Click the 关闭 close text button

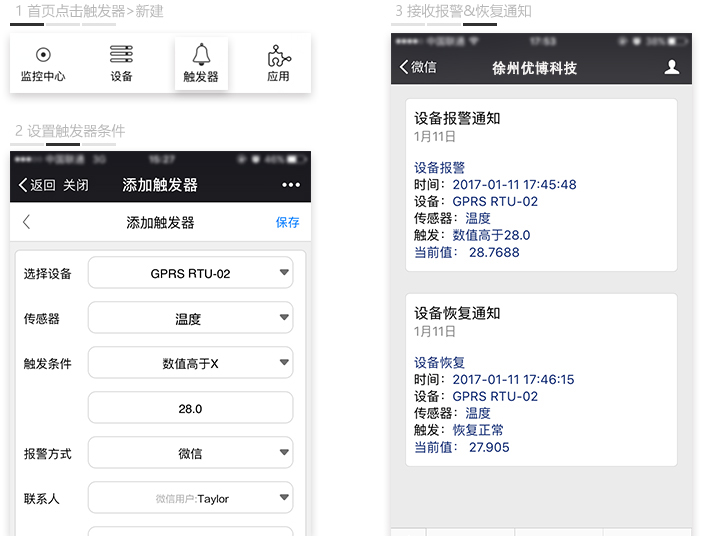pyautogui.click(x=76, y=185)
